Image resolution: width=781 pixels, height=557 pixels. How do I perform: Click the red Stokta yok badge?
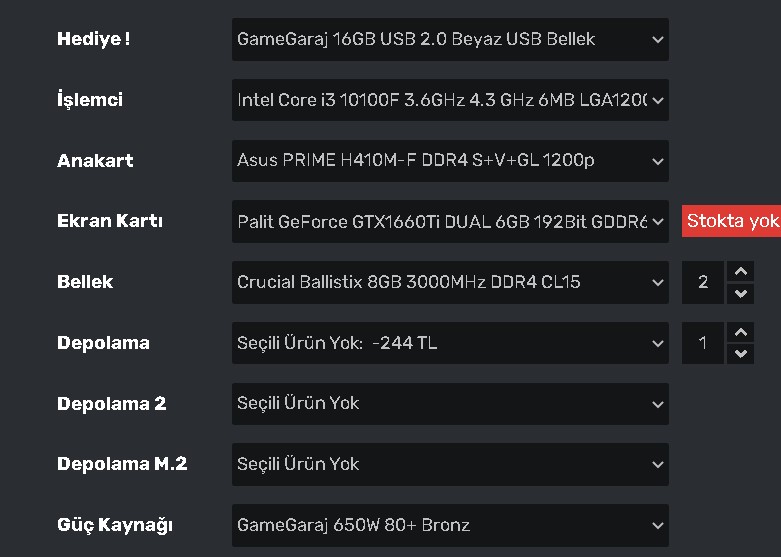731,221
